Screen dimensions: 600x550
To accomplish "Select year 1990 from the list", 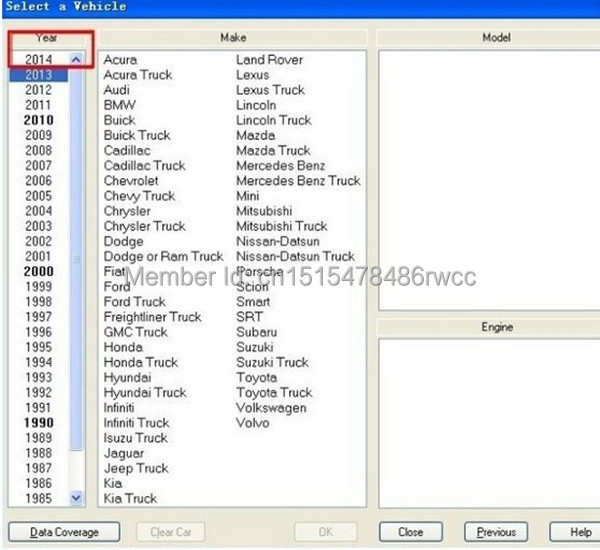I will pos(39,423).
